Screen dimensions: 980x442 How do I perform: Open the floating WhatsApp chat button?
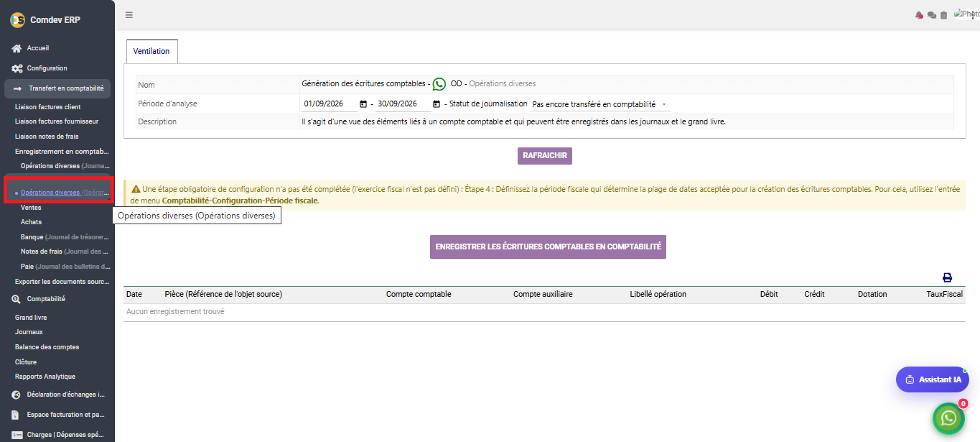(x=948, y=418)
